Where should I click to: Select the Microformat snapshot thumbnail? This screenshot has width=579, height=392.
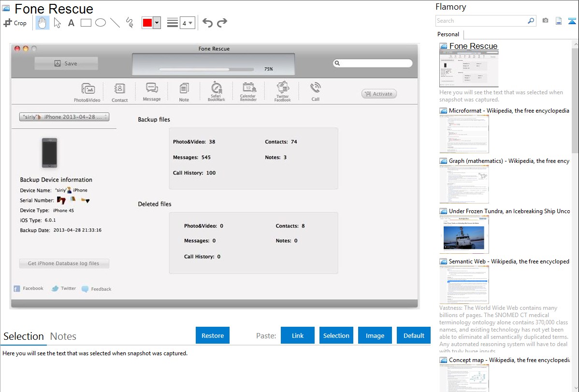464,134
